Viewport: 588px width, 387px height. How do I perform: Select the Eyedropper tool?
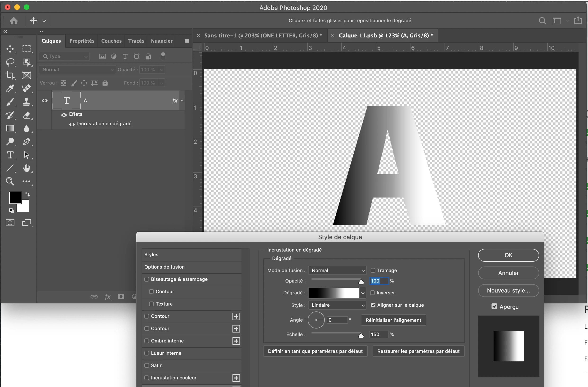(10, 89)
